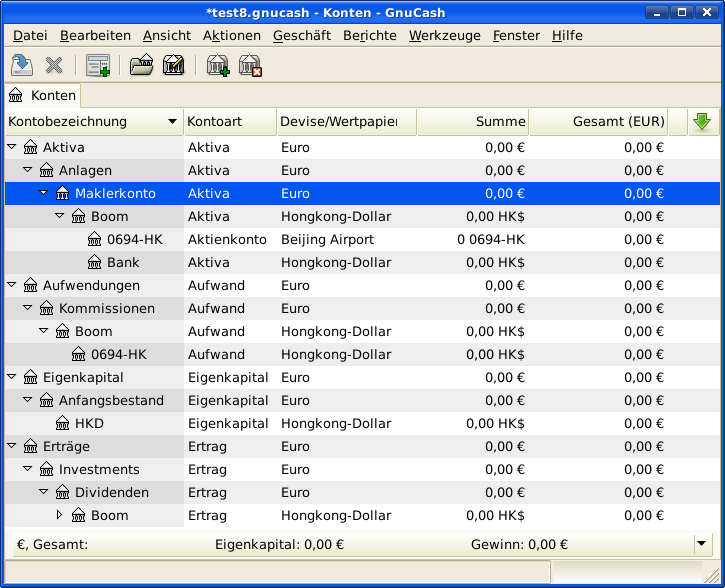725x588 pixels.
Task: Sort by the Kontobezeichnung column header
Action: click(x=92, y=122)
